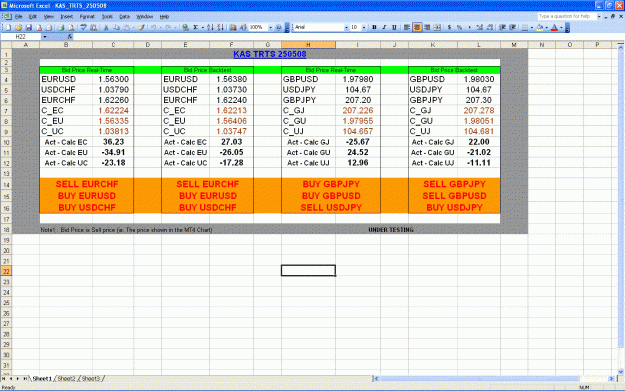Viewport: 625px width, 391px height.
Task: Create a new workbook with New icon
Action: (8, 28)
